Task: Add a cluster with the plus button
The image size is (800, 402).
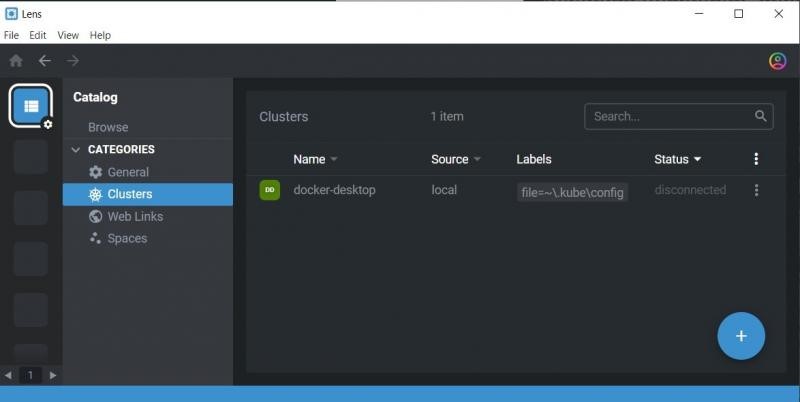Action: (741, 336)
